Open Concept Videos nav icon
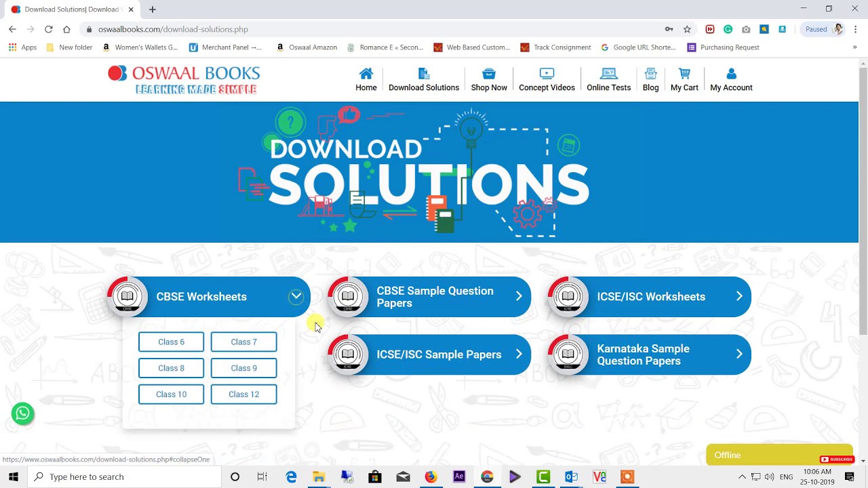868x488 pixels. 547,73
